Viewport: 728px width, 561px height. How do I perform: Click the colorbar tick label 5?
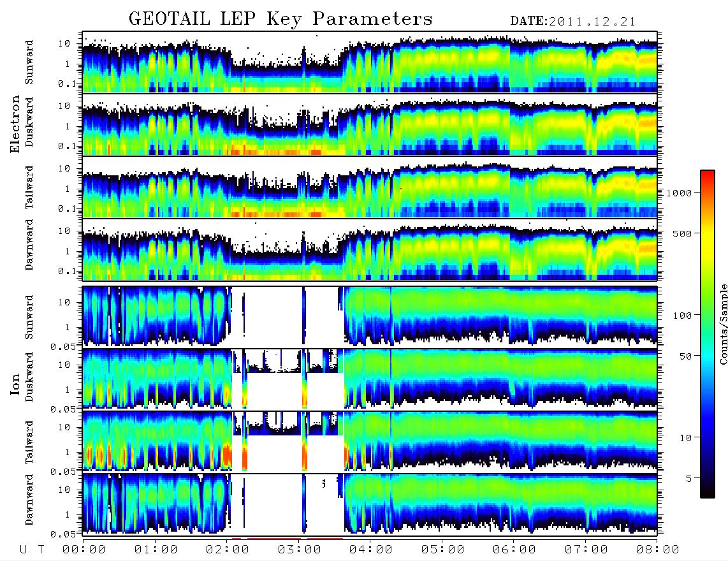coord(689,478)
